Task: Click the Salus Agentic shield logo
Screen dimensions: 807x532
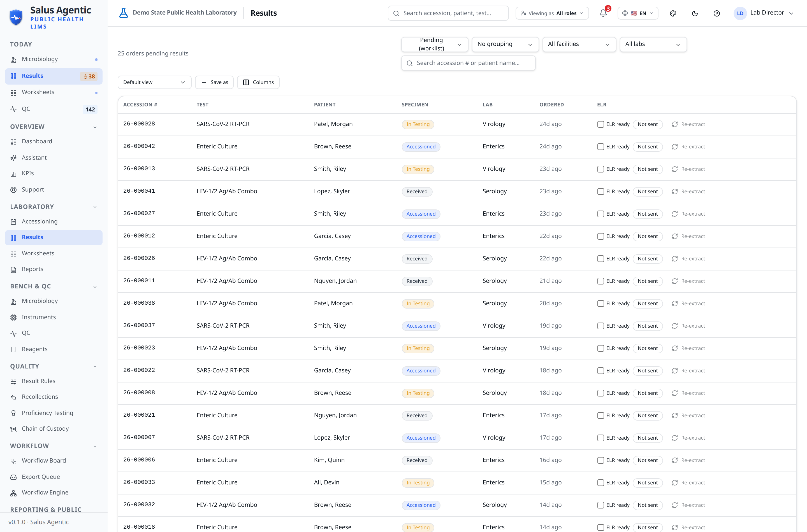Action: click(x=16, y=17)
